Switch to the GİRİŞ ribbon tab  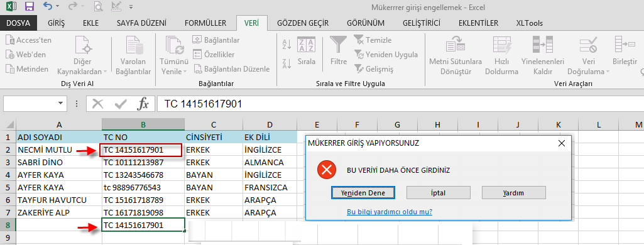coord(56,23)
